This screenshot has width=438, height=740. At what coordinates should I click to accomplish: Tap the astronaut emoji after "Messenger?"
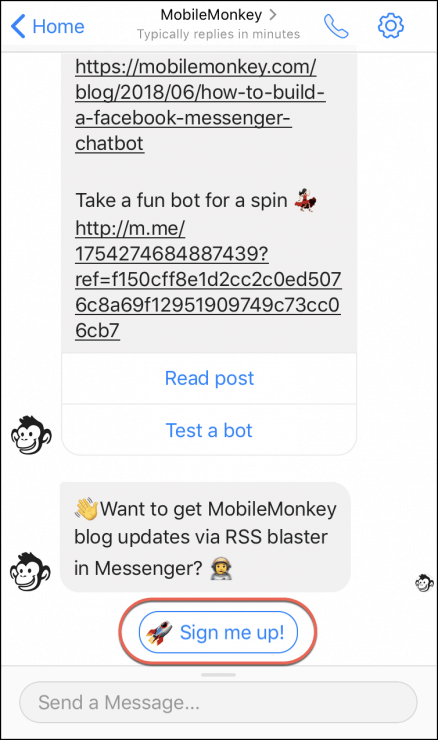(220, 568)
